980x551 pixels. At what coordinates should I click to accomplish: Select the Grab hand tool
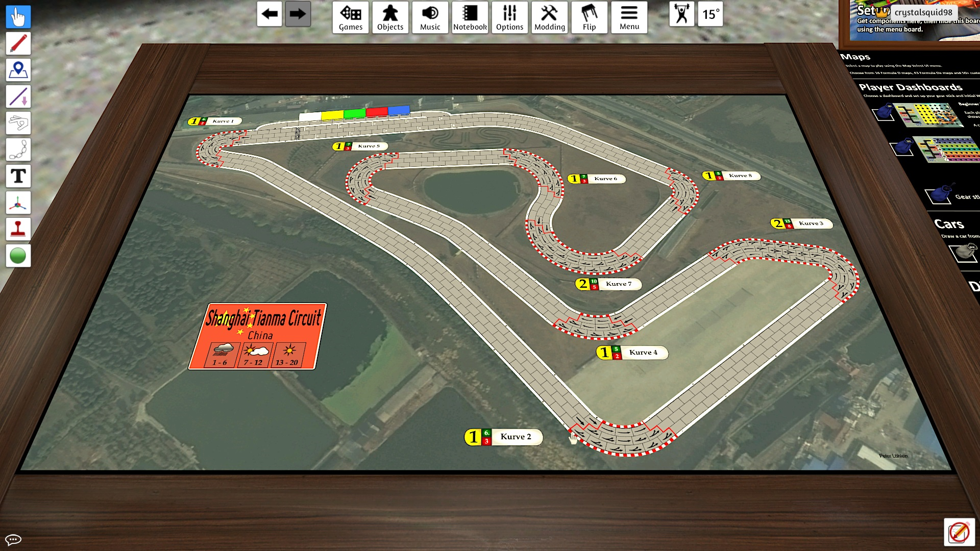(x=18, y=17)
